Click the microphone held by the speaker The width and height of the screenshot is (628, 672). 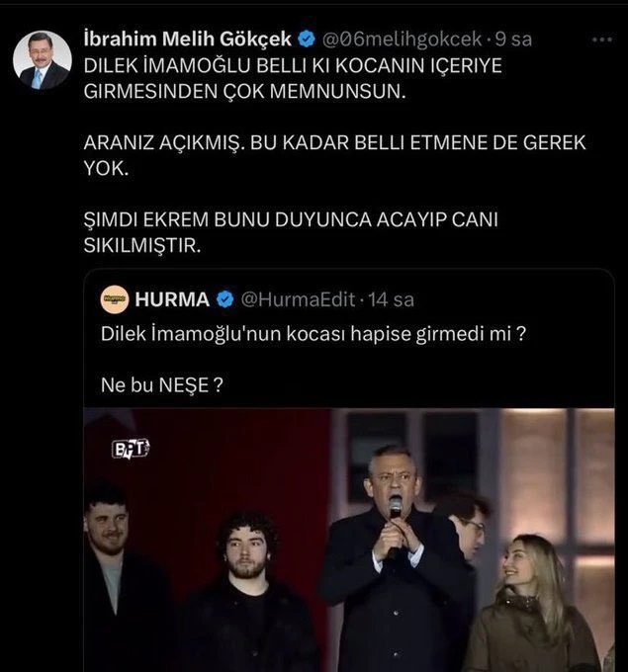[395, 508]
